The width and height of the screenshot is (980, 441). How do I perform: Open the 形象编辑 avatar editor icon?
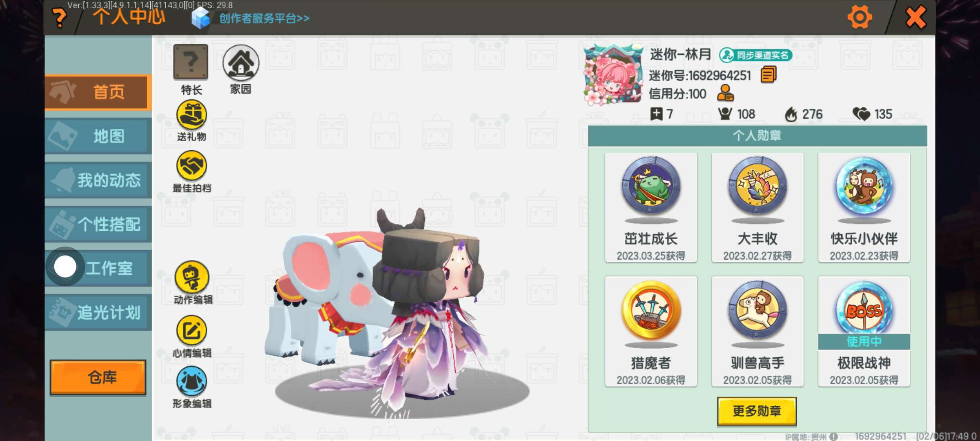point(192,381)
